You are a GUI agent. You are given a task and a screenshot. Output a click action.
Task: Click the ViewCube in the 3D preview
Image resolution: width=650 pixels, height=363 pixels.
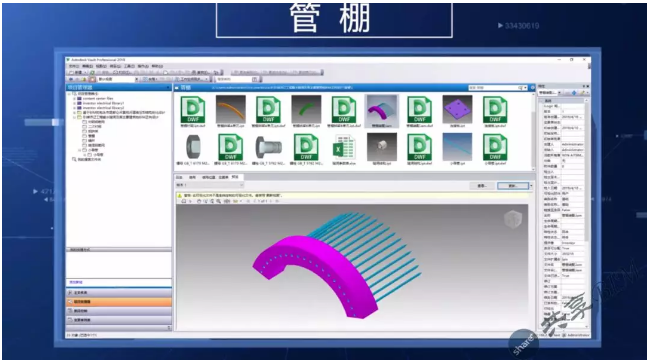(x=512, y=219)
